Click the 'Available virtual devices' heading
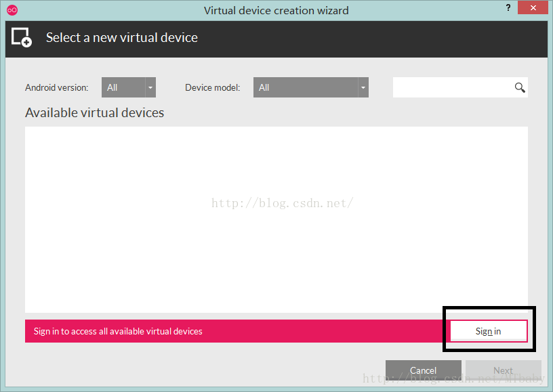The width and height of the screenshot is (553, 392). (x=94, y=112)
